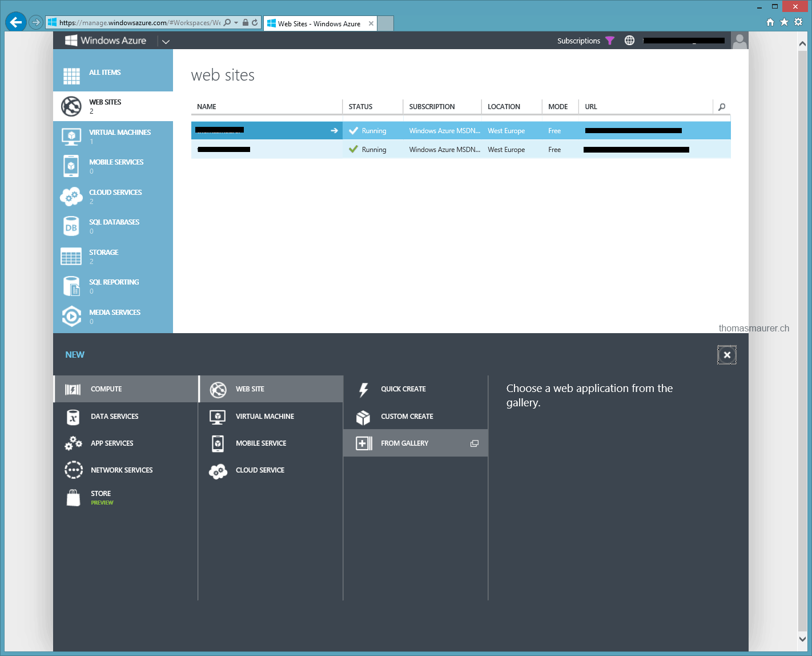Screen dimensions: 812x656
Task: Sort by the MODE column header
Action: pyautogui.click(x=558, y=107)
